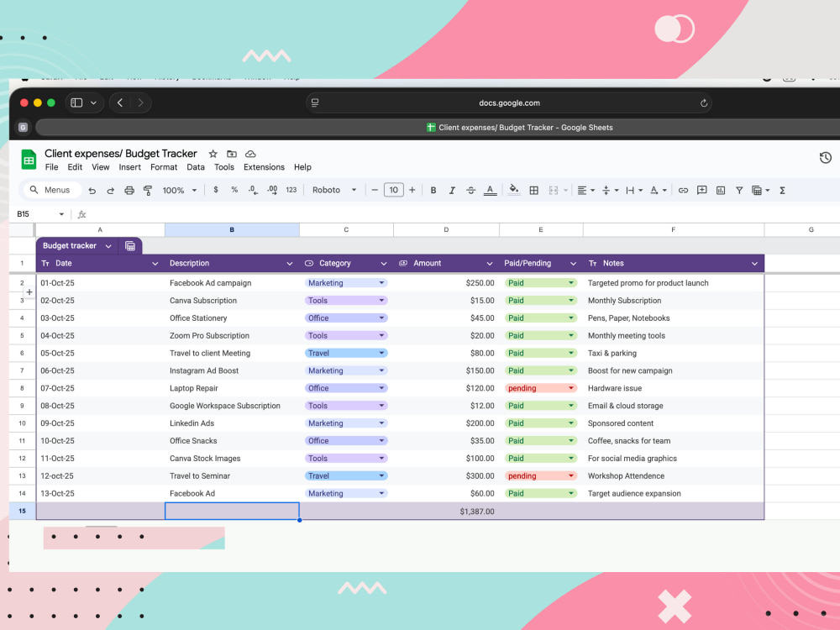Select column B header
Viewport: 840px width, 630px height.
232,230
